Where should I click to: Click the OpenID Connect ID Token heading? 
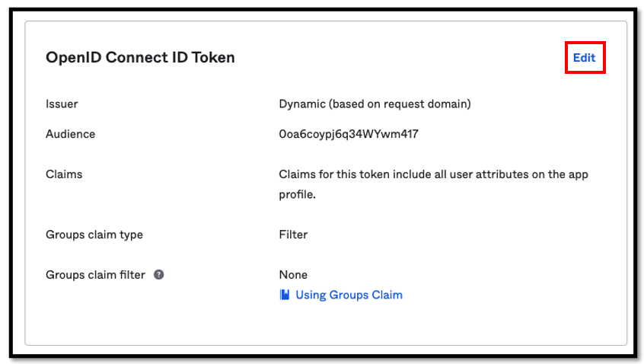coord(140,57)
